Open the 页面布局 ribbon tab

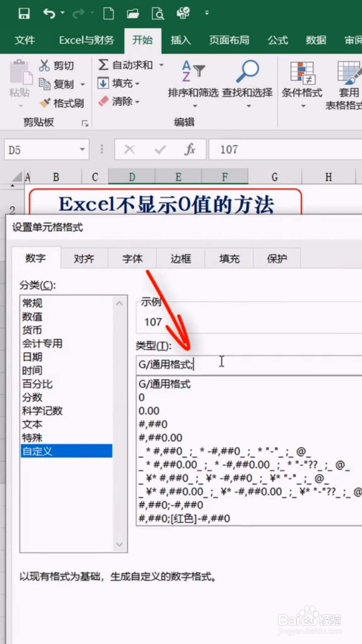229,40
